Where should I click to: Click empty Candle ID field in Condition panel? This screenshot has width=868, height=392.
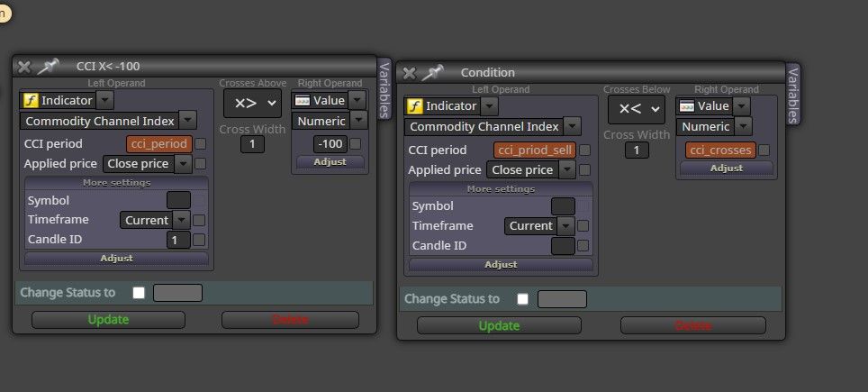tap(563, 246)
